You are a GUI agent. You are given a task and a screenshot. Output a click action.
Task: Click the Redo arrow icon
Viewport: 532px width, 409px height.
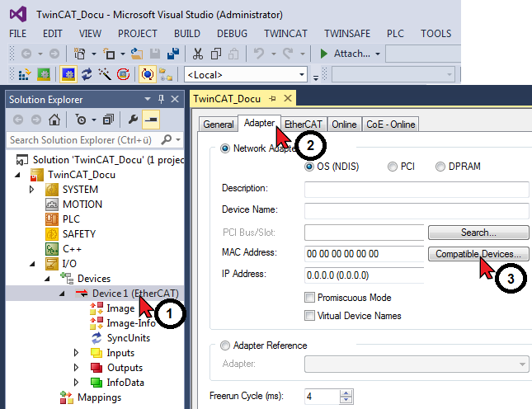pyautogui.click(x=288, y=54)
